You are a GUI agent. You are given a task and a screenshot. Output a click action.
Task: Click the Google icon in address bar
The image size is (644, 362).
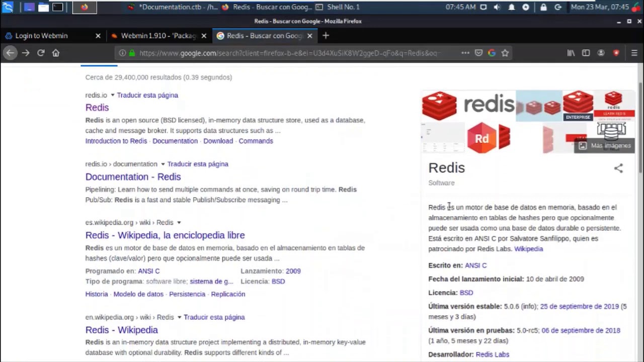click(492, 53)
